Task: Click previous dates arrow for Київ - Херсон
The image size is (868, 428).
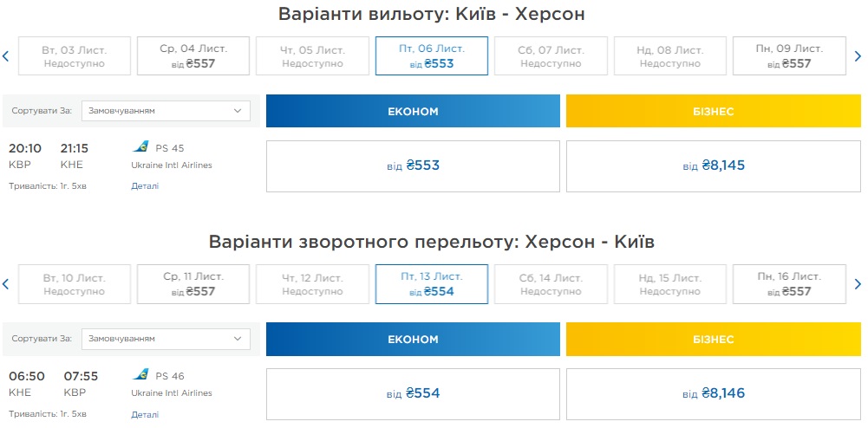Action: (6, 56)
